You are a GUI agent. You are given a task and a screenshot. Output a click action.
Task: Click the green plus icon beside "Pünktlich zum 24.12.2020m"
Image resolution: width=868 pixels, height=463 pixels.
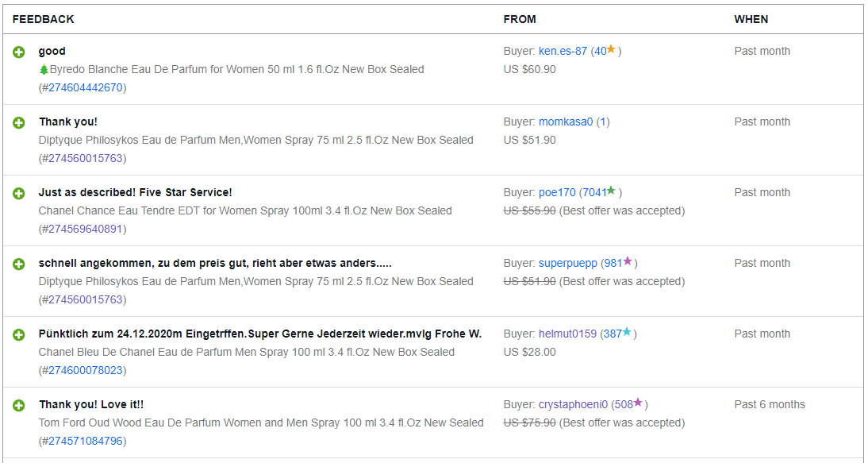click(x=19, y=334)
